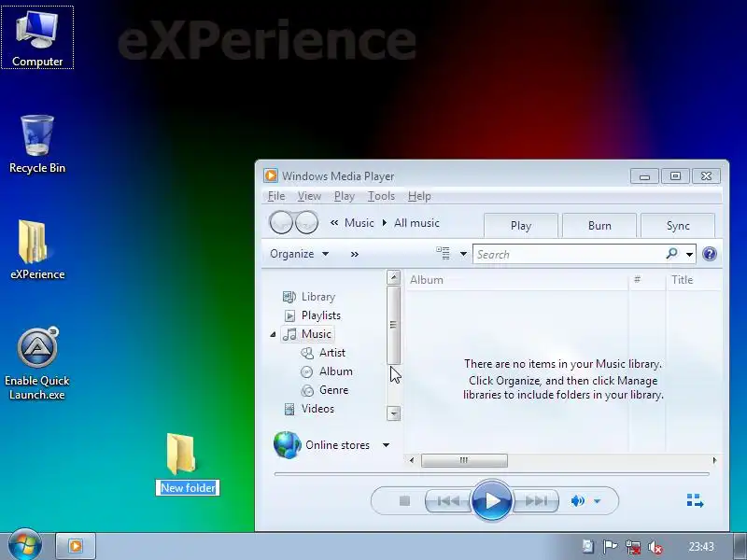
Task: Click the breadcrumb chevrons before Music
Action: click(334, 223)
